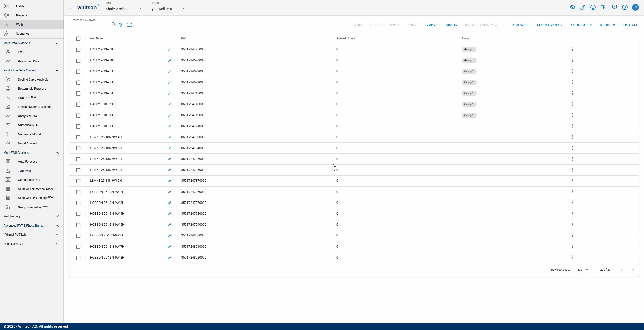Select the LEMKE 25-13N-9W 4H checkbox

click(78, 137)
